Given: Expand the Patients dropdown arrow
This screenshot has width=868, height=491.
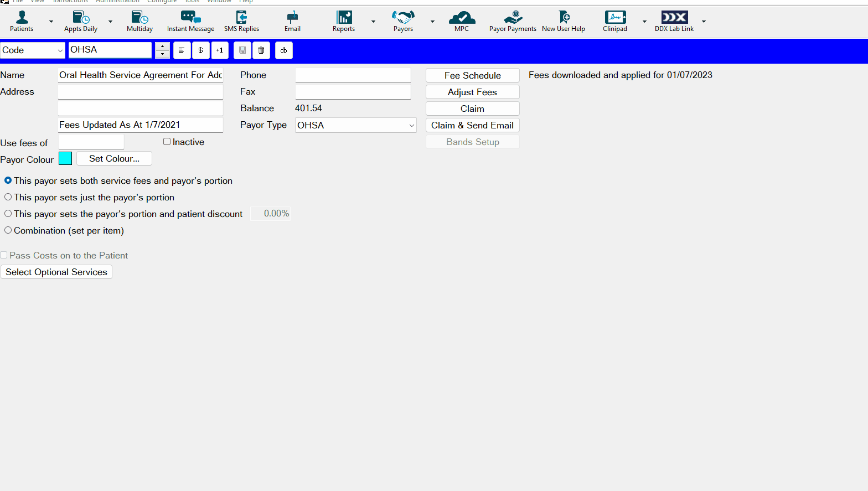Looking at the screenshot, I should [51, 22].
